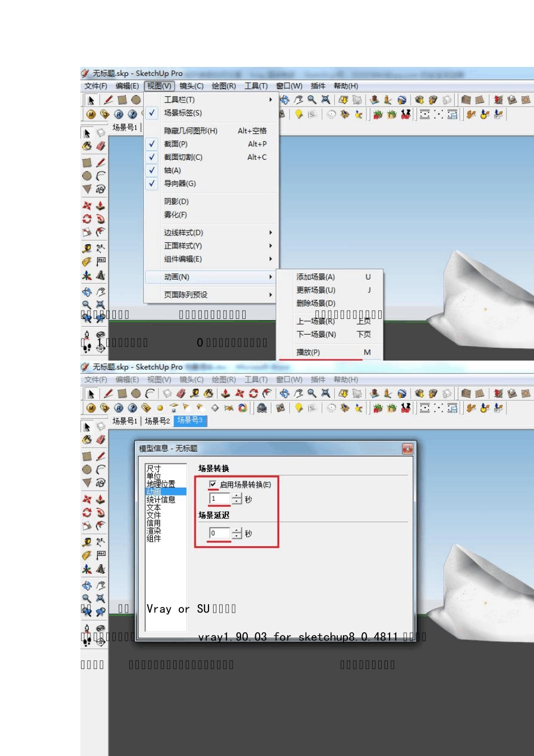Toggle 截面切割(C) checked menu item
The height and width of the screenshot is (756, 534).
[x=211, y=157]
